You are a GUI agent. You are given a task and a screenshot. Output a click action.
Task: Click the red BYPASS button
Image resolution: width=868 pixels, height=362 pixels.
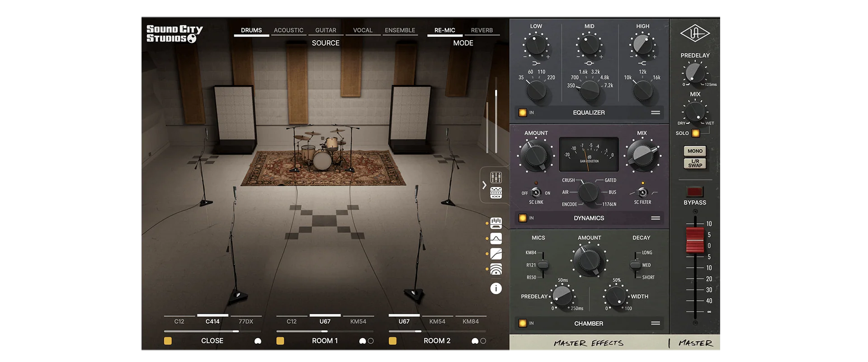(695, 191)
